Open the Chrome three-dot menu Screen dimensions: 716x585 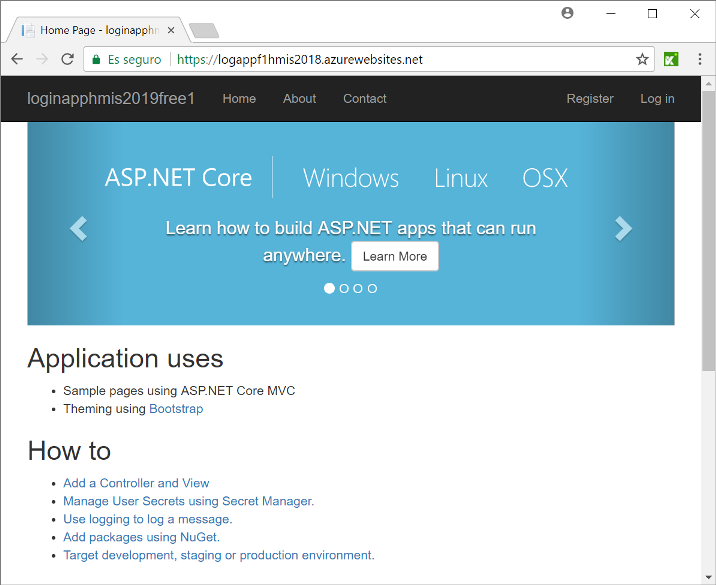(700, 60)
